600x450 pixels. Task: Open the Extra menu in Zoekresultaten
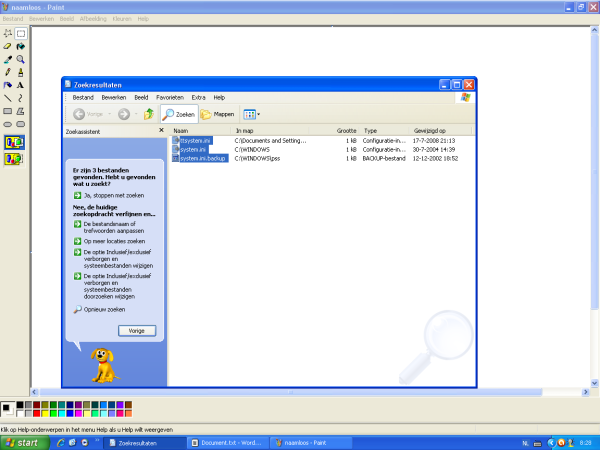click(x=199, y=98)
